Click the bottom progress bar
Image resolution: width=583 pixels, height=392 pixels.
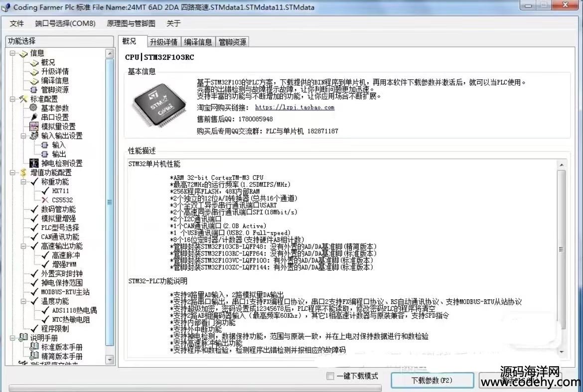(195, 389)
